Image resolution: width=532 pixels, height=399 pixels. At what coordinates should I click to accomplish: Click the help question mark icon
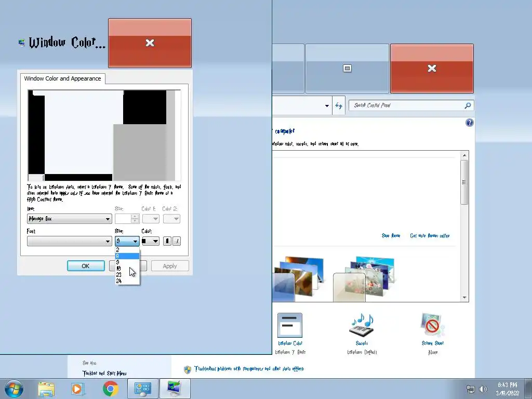coord(469,123)
